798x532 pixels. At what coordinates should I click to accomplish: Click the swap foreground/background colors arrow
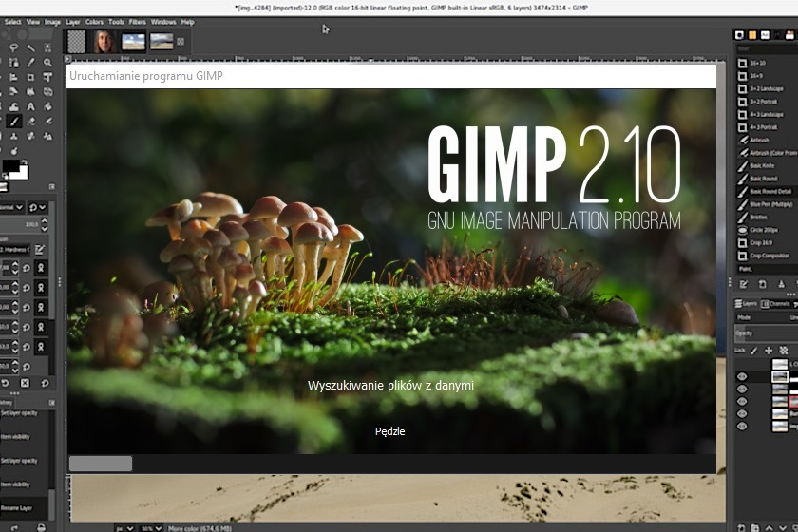pyautogui.click(x=26, y=162)
